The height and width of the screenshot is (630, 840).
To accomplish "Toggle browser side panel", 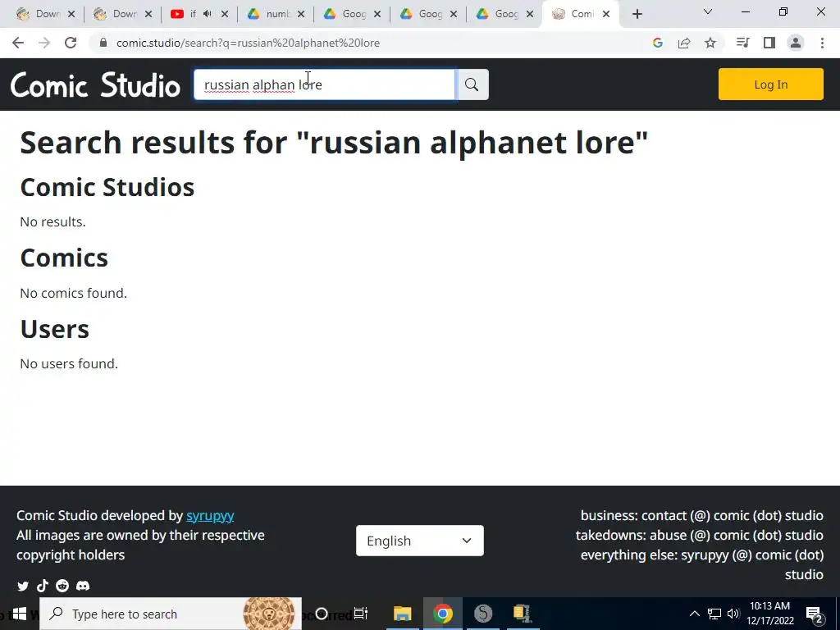I will [769, 43].
